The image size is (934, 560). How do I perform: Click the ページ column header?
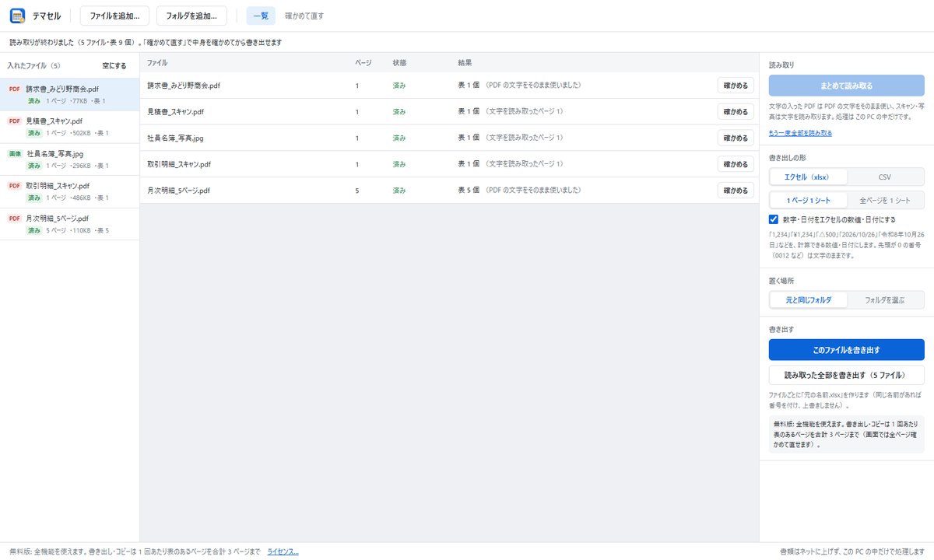(x=363, y=62)
